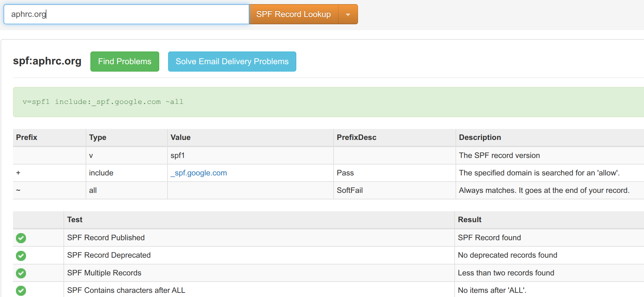Image resolution: width=644 pixels, height=297 pixels.
Task: Click the green check icon for SPF Multiple Records
Action: (x=21, y=273)
